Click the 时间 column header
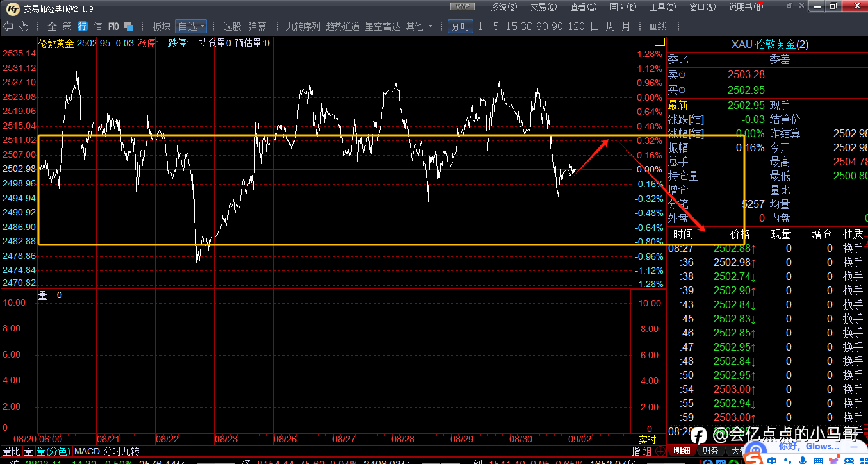The width and height of the screenshot is (868, 464). click(683, 235)
